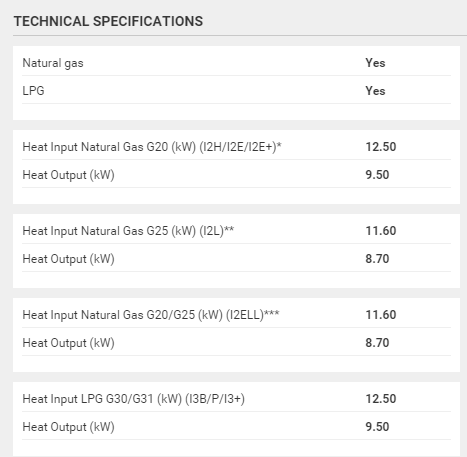
Task: Click the 9.50 heat output under G20
Action: pos(377,175)
